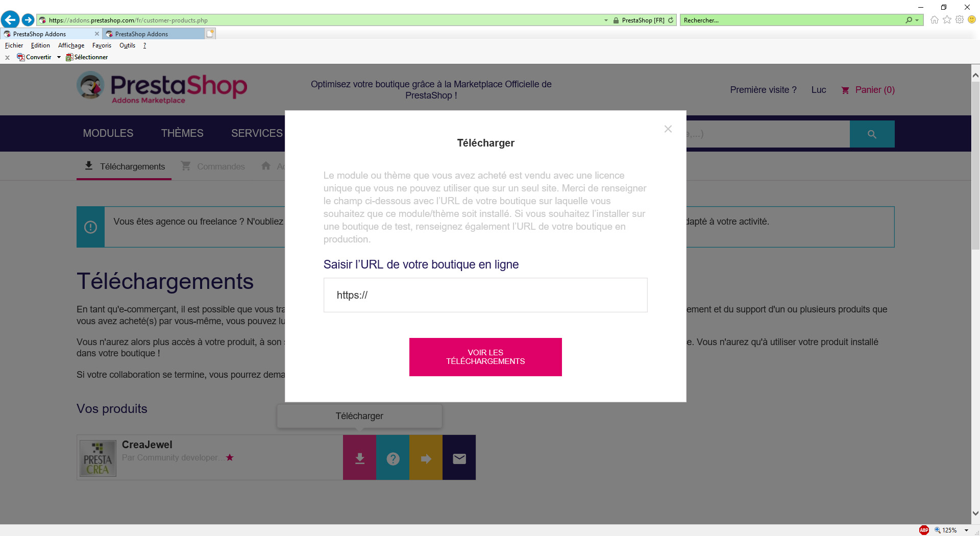Click the yellow transfer arrow icon
This screenshot has width=980, height=536.
426,458
